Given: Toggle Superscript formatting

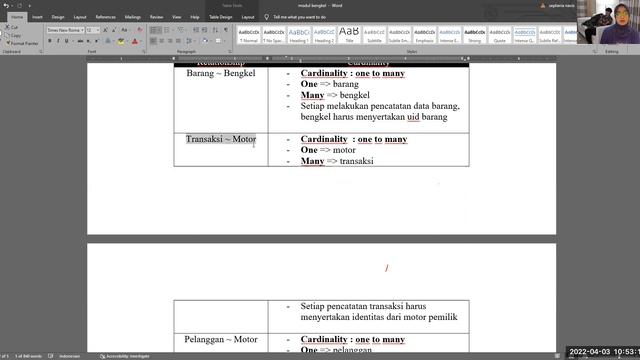Looking at the screenshot, I should (97, 41).
